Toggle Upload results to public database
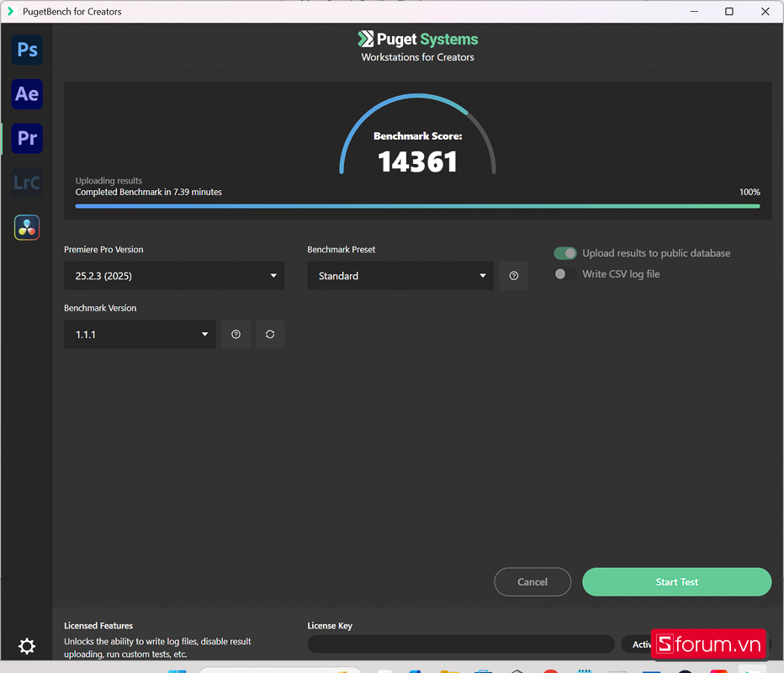The image size is (784, 673). click(x=565, y=253)
